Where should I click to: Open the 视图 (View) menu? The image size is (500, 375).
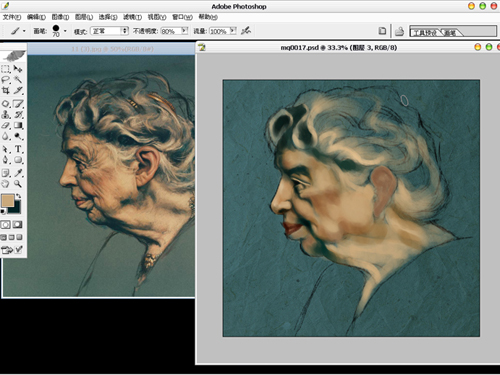tap(157, 17)
